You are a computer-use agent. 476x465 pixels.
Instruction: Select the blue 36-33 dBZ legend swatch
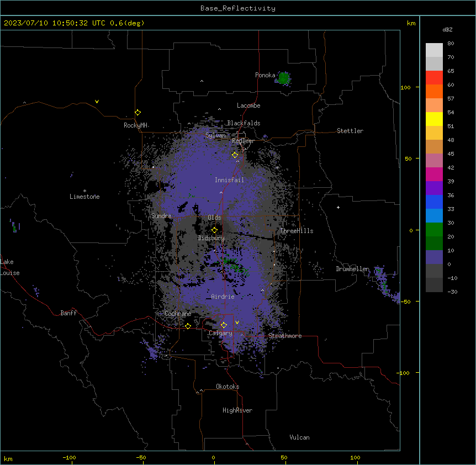tap(434, 202)
